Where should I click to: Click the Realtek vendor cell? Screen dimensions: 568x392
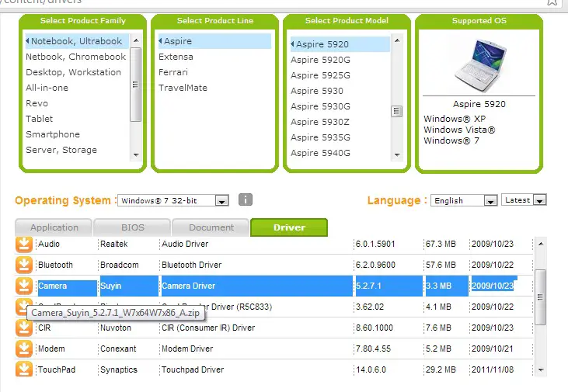[113, 244]
